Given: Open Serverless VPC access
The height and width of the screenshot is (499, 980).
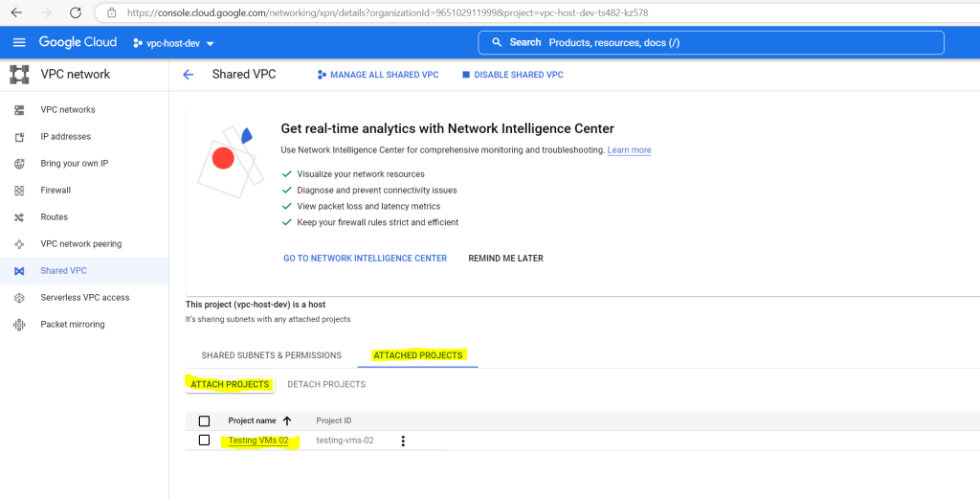Looking at the screenshot, I should click(x=85, y=298).
